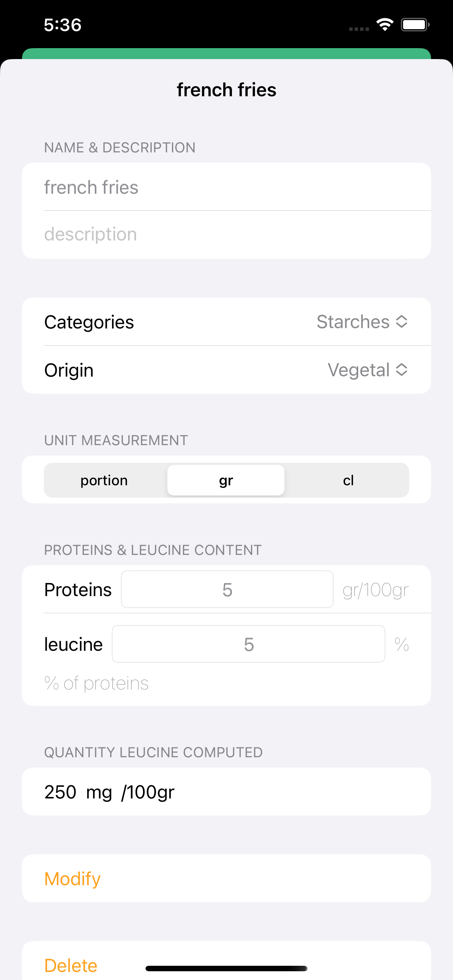
Task: Focus the Proteins value field
Action: point(227,589)
